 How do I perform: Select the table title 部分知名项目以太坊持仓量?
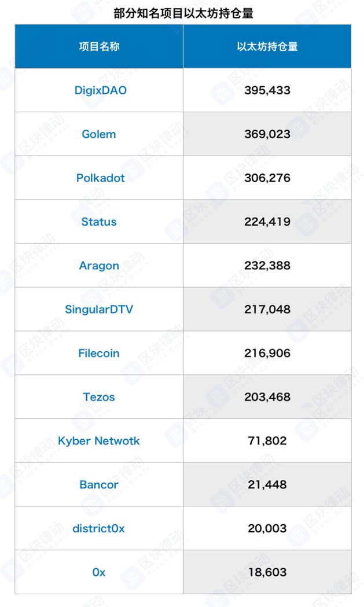(x=182, y=13)
